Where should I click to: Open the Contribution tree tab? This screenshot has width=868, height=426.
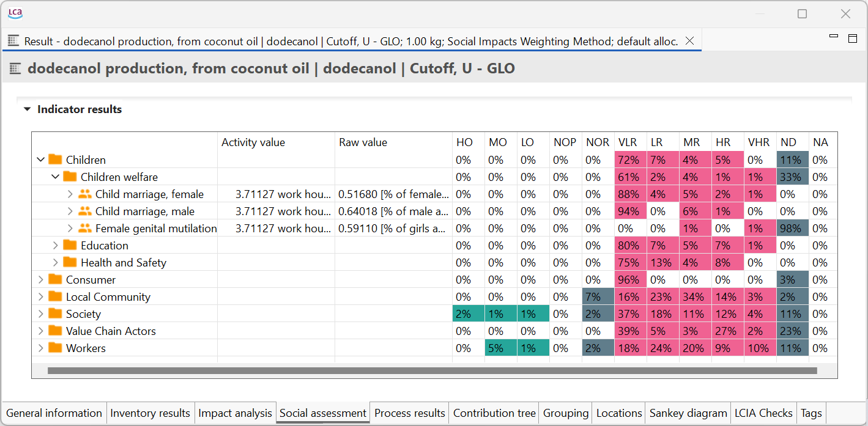click(494, 413)
